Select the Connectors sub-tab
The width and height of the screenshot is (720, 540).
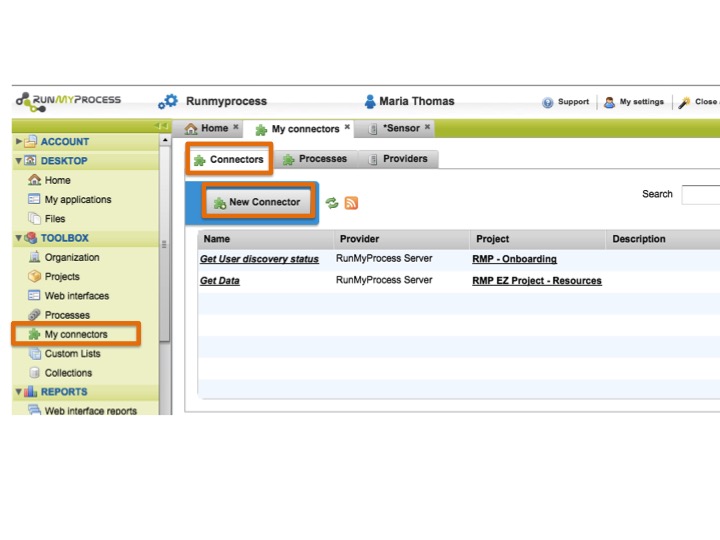coord(229,159)
